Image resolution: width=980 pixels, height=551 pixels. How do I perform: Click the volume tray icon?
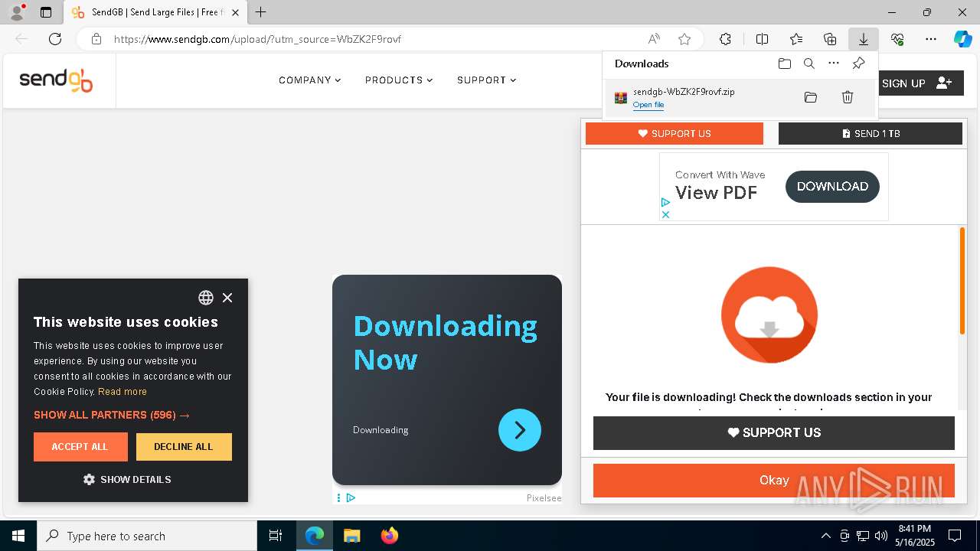pyautogui.click(x=881, y=536)
